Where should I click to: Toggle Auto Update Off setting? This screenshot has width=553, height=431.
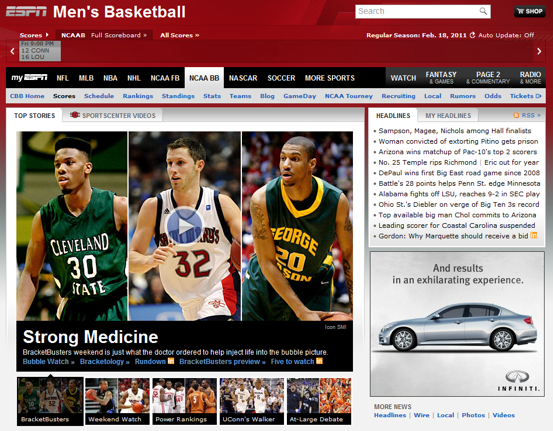point(506,35)
